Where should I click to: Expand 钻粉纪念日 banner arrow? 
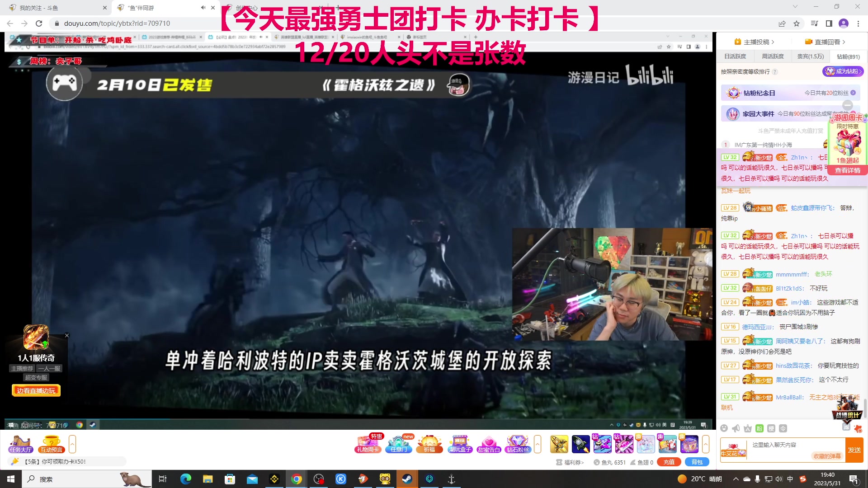click(x=853, y=93)
